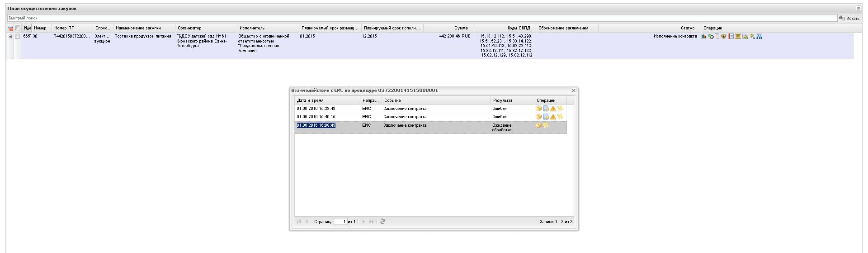
Task: Click the checkmark arrow icon in Операции
Action: [752, 36]
